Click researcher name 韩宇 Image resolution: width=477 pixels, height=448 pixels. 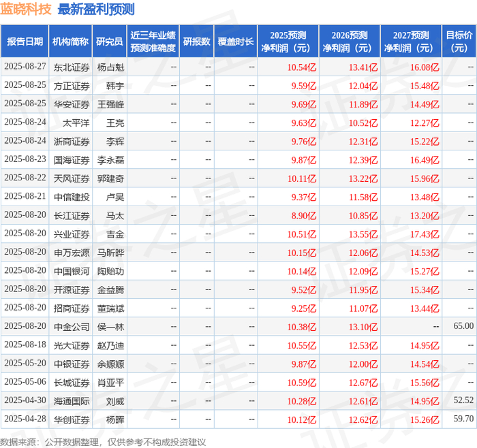(x=115, y=86)
